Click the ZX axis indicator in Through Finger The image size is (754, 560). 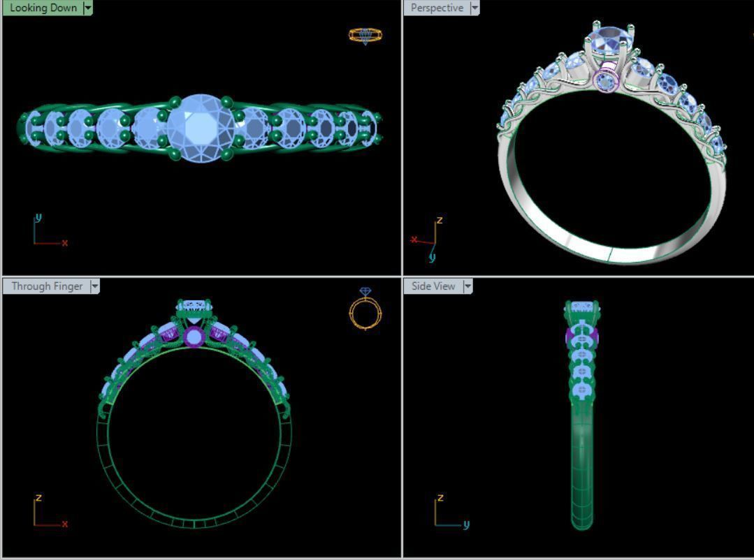point(50,511)
